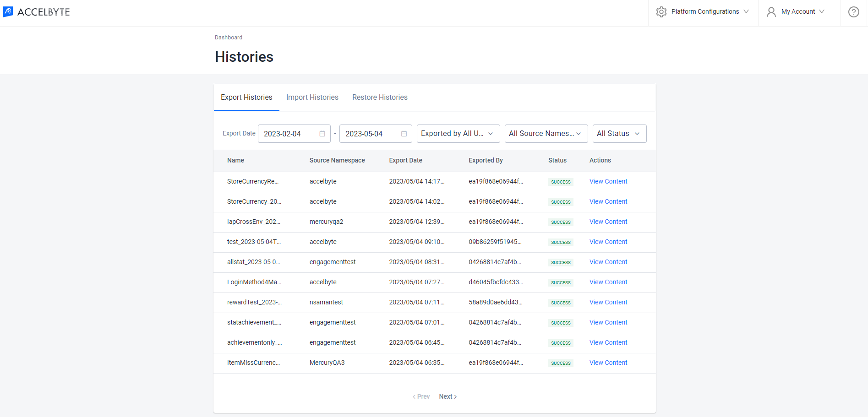The image size is (868, 417).
Task: Switch to the Export Histories tab
Action: click(x=246, y=97)
